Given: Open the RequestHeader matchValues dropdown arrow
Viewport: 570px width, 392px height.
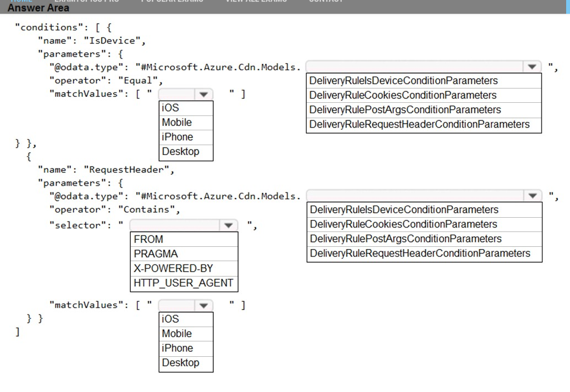Looking at the screenshot, I should [x=203, y=306].
